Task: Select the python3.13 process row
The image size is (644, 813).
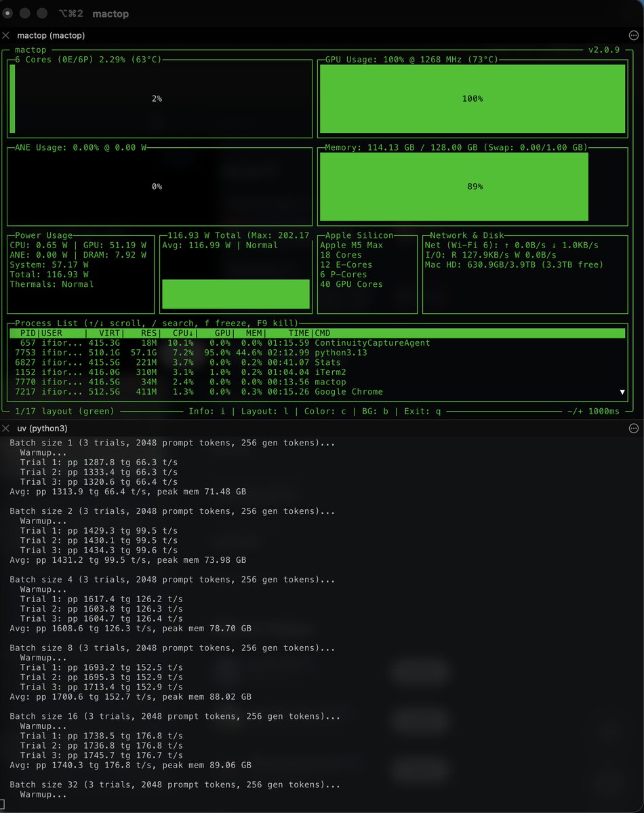Action: 317,353
